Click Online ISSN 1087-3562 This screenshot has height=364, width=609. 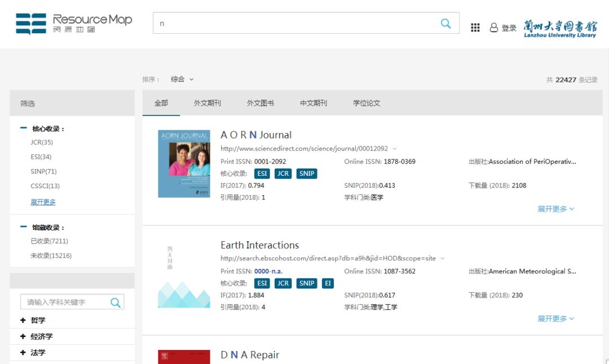[x=400, y=272]
